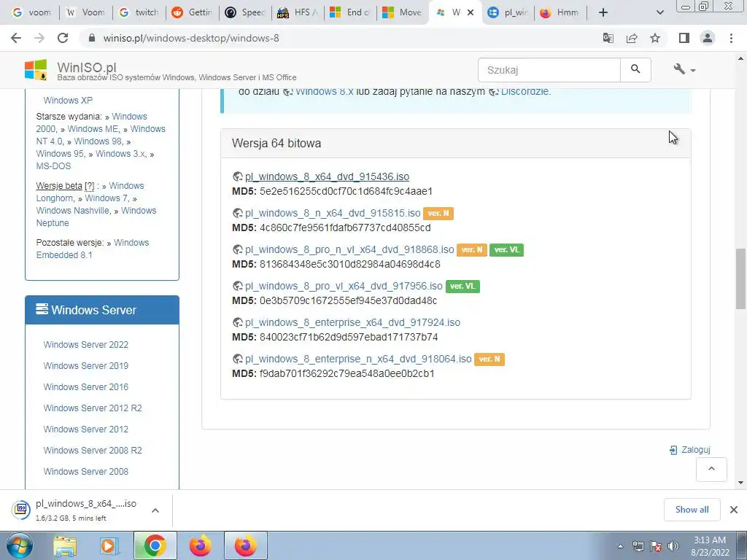Click the WinISO.pl logo
Viewport: 747px width, 560px height.
tap(36, 70)
